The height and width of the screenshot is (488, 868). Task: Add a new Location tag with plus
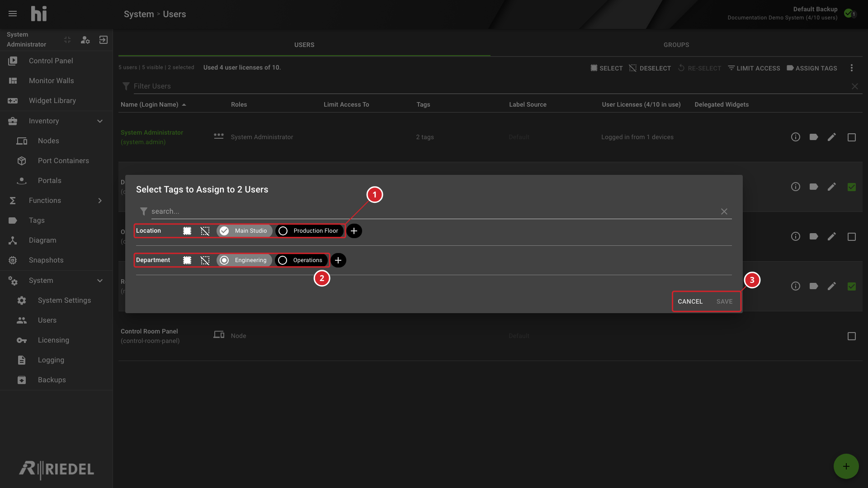coord(354,231)
